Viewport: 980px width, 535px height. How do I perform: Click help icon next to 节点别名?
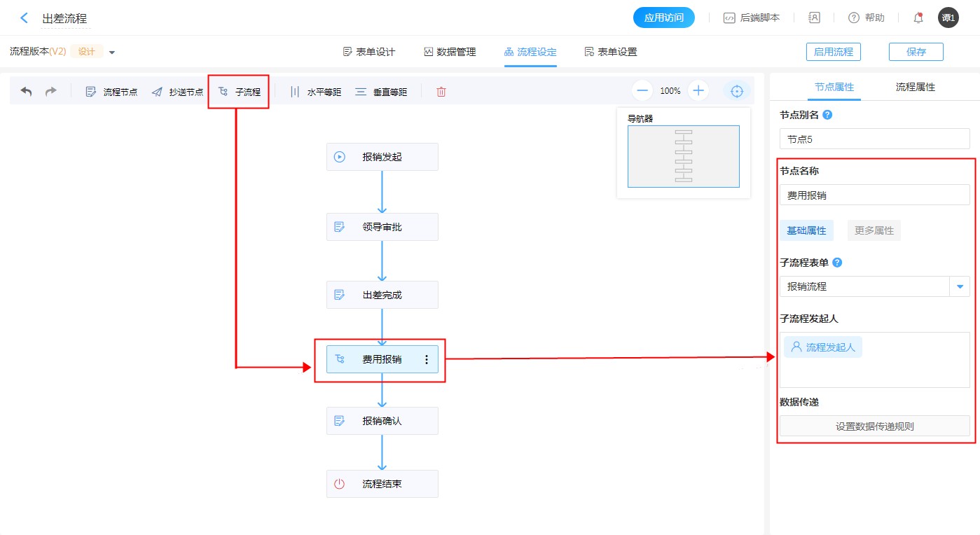pos(827,115)
